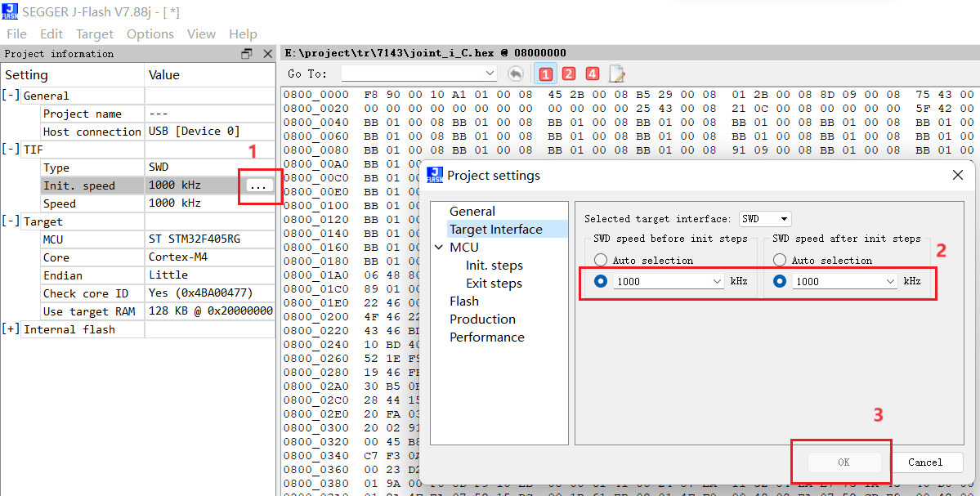Open the Target menu
This screenshot has width=980, height=496.
[95, 34]
